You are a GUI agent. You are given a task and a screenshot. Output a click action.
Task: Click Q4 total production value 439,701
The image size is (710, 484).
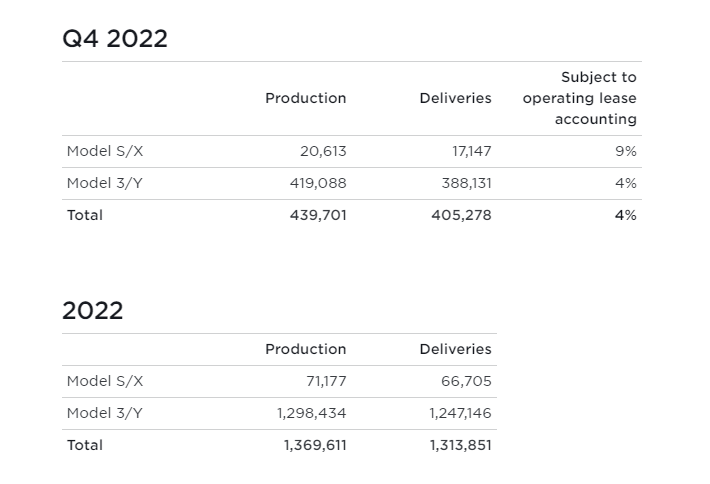(x=318, y=215)
